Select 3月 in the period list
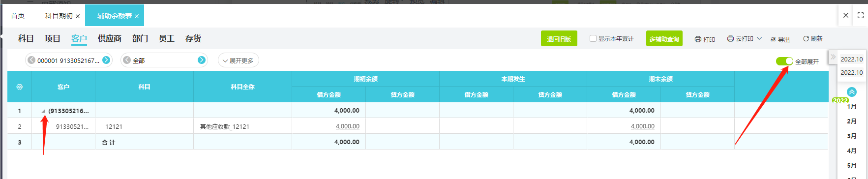 (852, 136)
